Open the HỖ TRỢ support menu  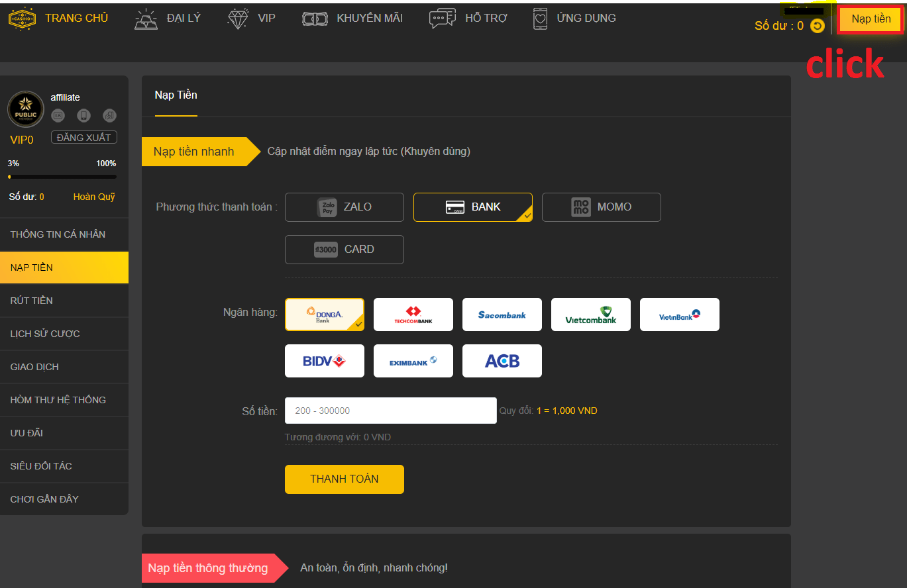pos(486,18)
